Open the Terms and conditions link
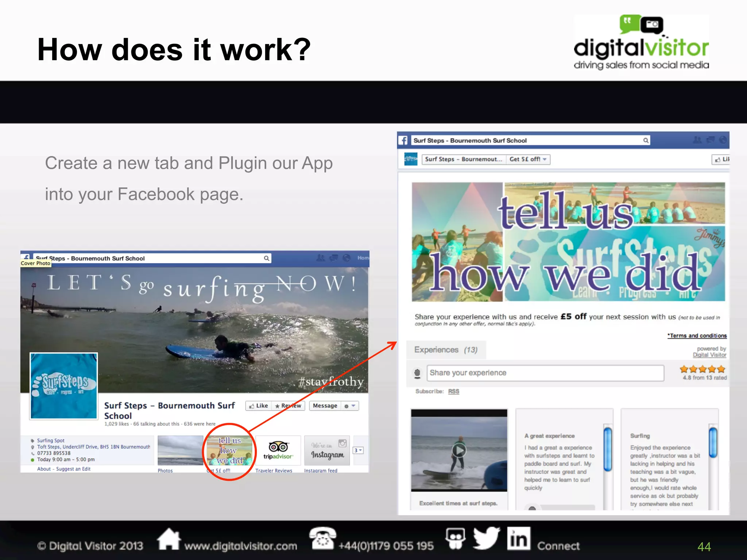Screen dimensions: 747x560 (x=697, y=335)
